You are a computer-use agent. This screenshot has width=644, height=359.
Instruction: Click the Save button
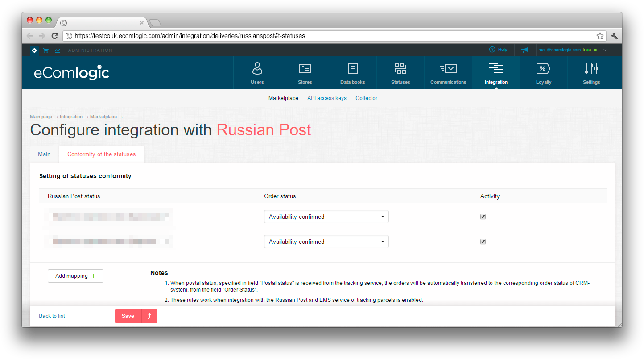(x=128, y=316)
